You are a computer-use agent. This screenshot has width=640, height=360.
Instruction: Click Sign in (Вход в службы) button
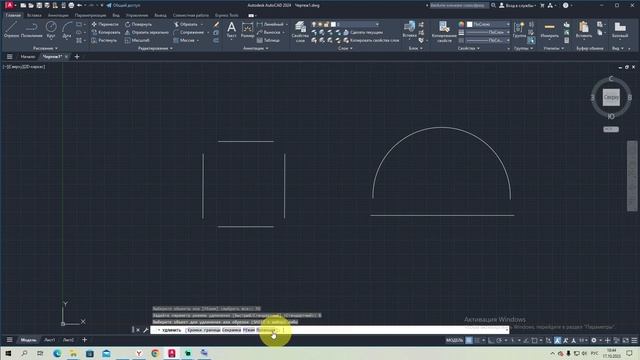point(517,5)
